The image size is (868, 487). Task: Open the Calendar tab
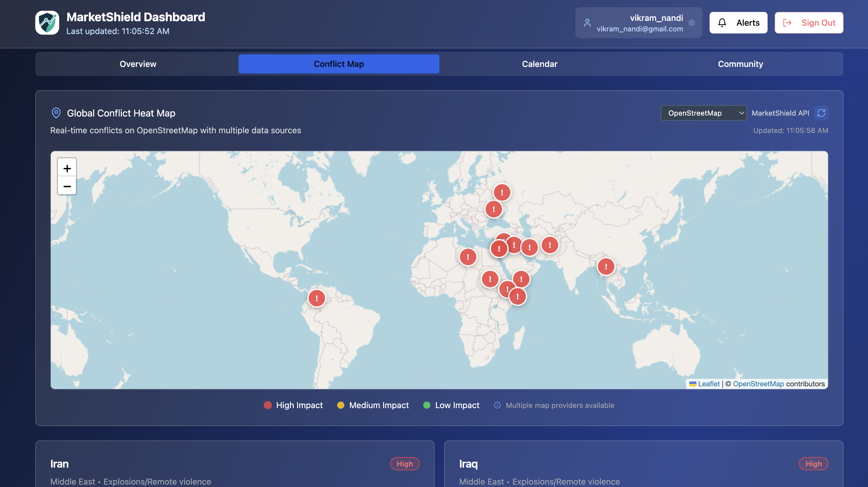[539, 64]
